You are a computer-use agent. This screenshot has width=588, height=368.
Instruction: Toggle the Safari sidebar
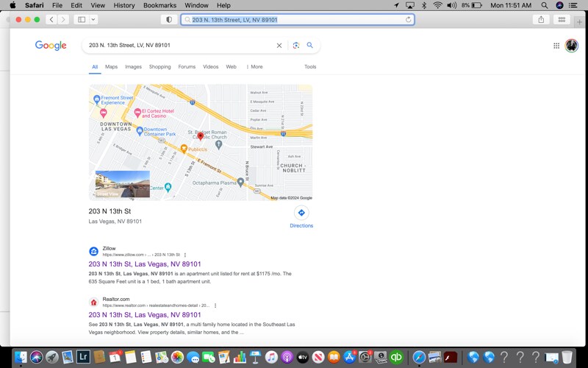click(x=82, y=20)
